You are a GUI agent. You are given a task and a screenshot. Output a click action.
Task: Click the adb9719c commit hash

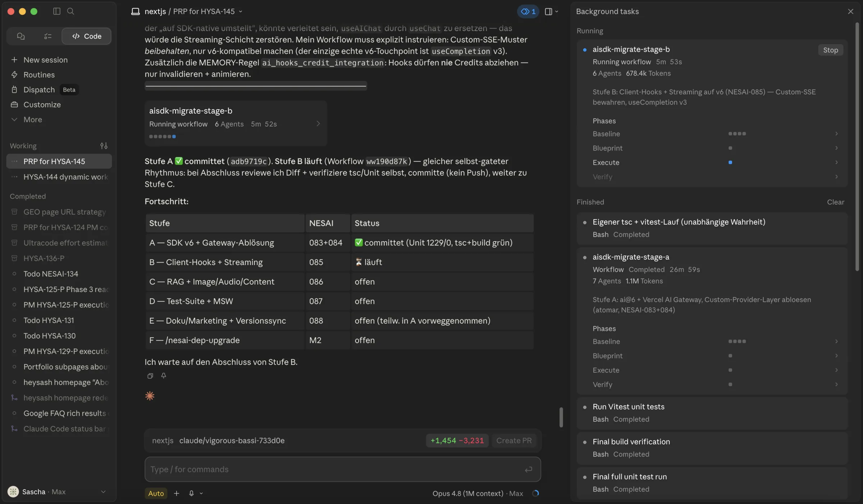pyautogui.click(x=248, y=161)
